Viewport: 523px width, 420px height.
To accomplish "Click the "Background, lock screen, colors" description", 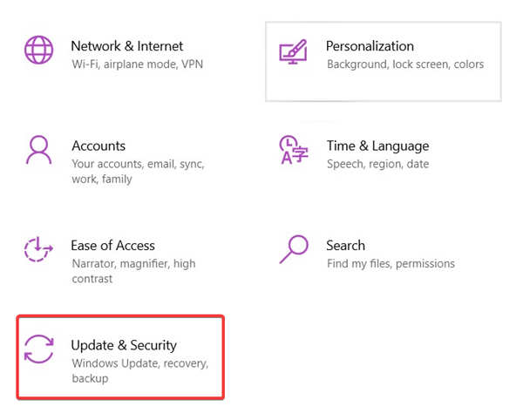I will 404,64.
